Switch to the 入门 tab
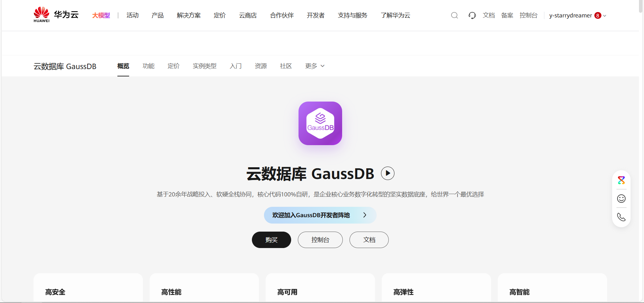The image size is (644, 303). [236, 66]
